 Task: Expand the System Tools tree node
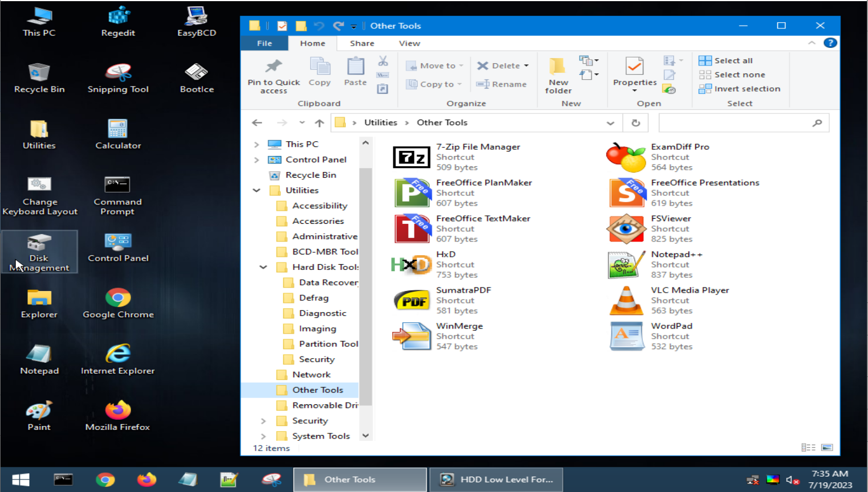(x=263, y=436)
